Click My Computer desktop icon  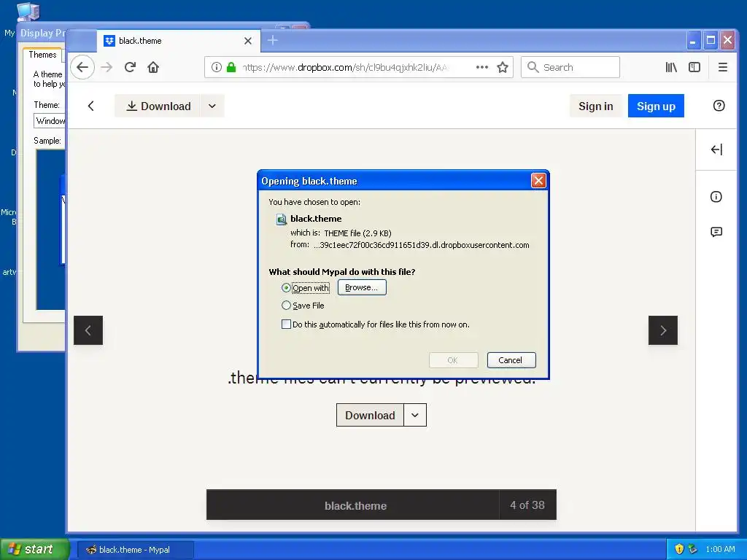(28, 12)
